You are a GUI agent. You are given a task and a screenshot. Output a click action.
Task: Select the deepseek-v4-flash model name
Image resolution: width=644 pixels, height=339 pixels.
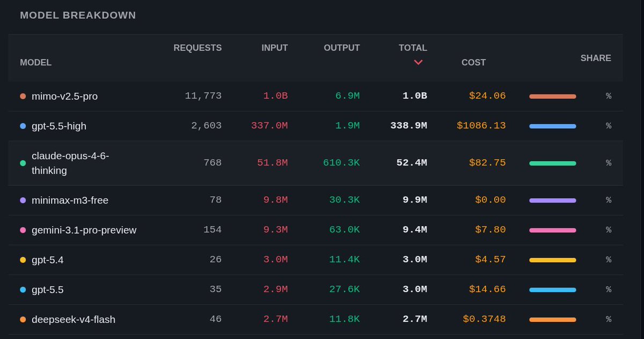tap(74, 320)
